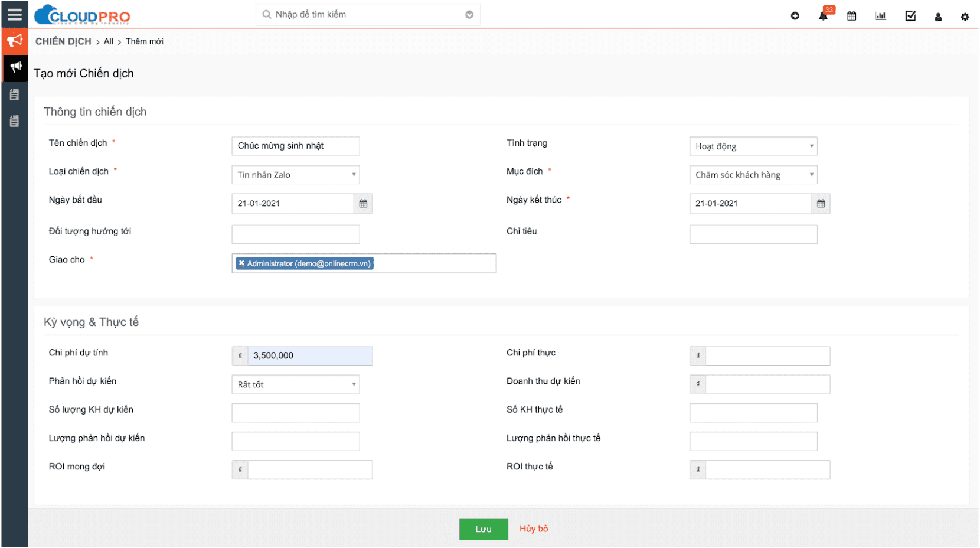Open the Tình trạng dropdown

(x=753, y=146)
